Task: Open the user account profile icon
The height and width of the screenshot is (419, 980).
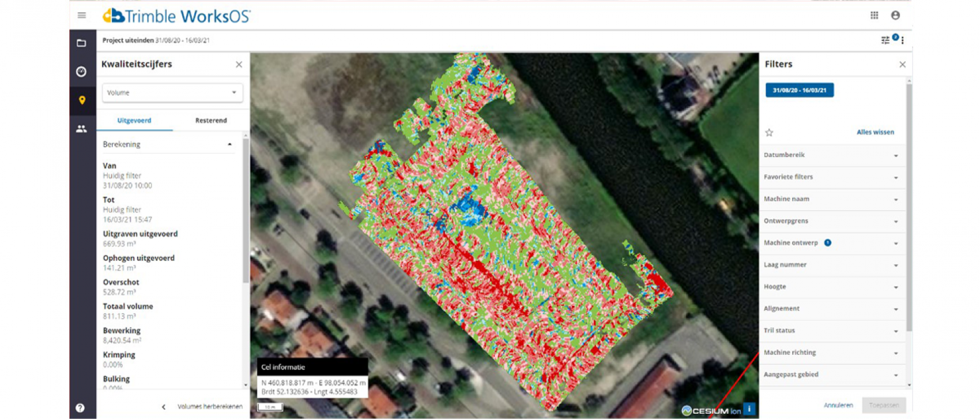Action: point(895,16)
